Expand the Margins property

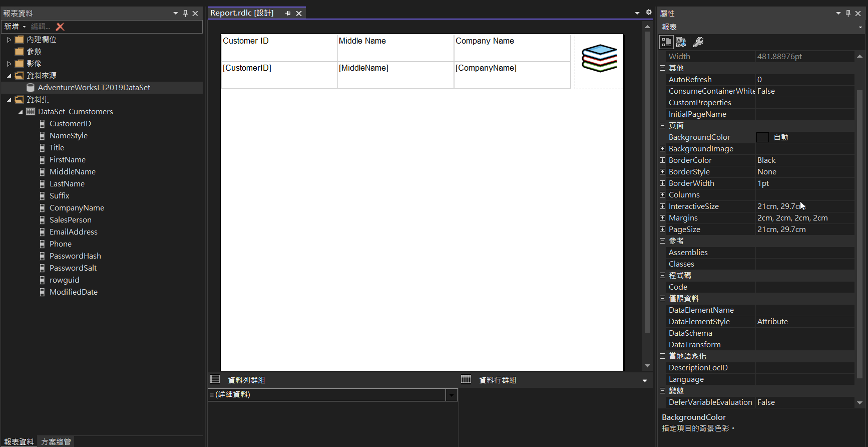click(662, 218)
